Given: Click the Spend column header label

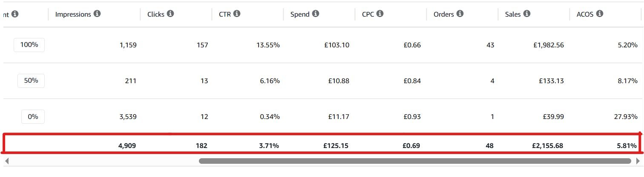Looking at the screenshot, I should (x=300, y=14).
